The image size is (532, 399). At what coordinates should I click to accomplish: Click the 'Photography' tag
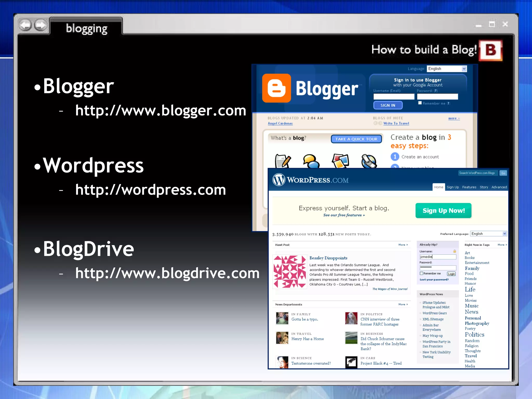click(477, 323)
